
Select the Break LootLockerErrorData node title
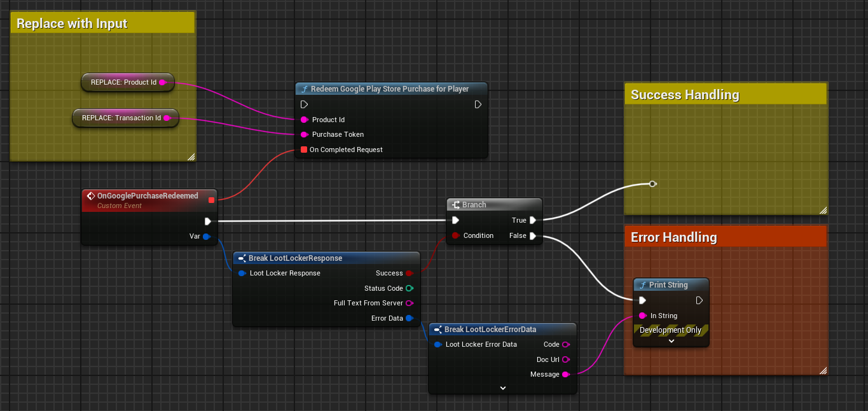coord(490,330)
